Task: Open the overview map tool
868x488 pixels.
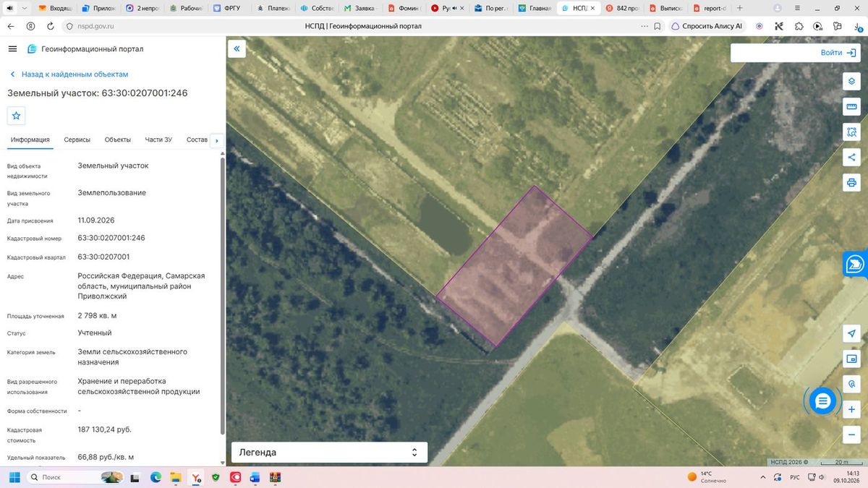Action: click(x=851, y=359)
